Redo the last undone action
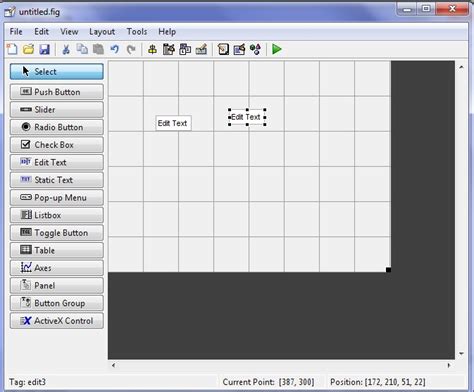The height and width of the screenshot is (392, 474). click(131, 49)
